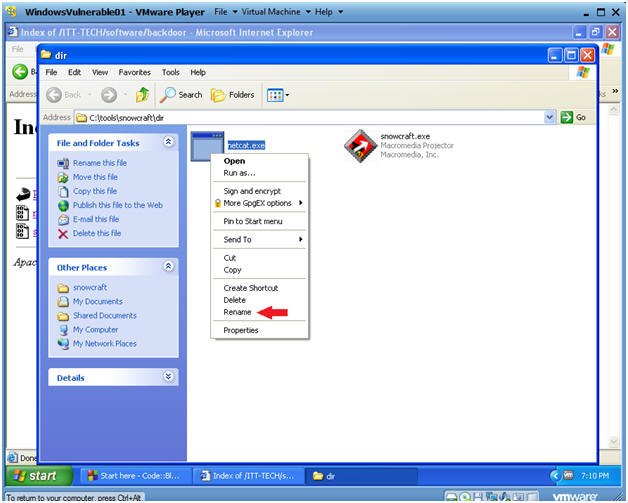The width and height of the screenshot is (628, 503).
Task: Open Shared Documents in Other Places
Action: point(105,316)
